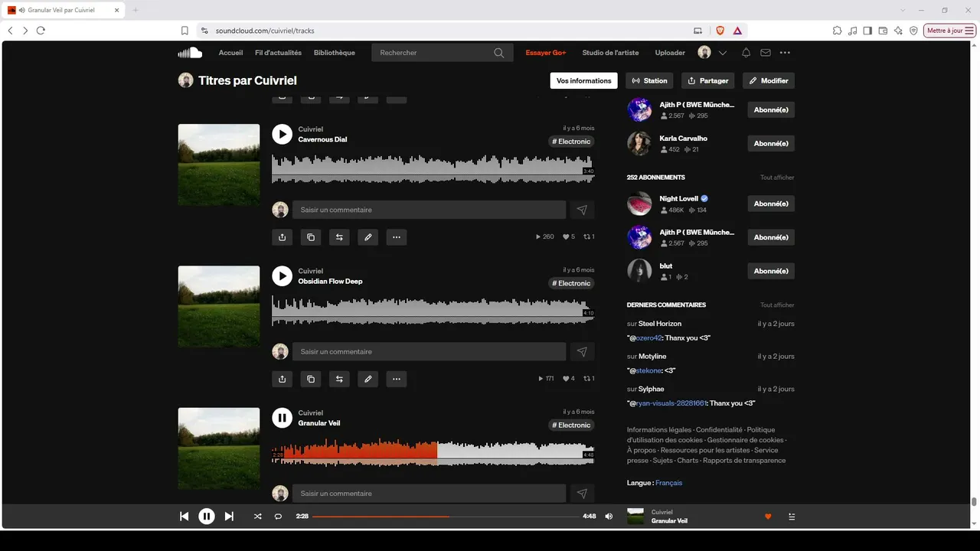Go to Accueil in the navigation

coord(230,53)
